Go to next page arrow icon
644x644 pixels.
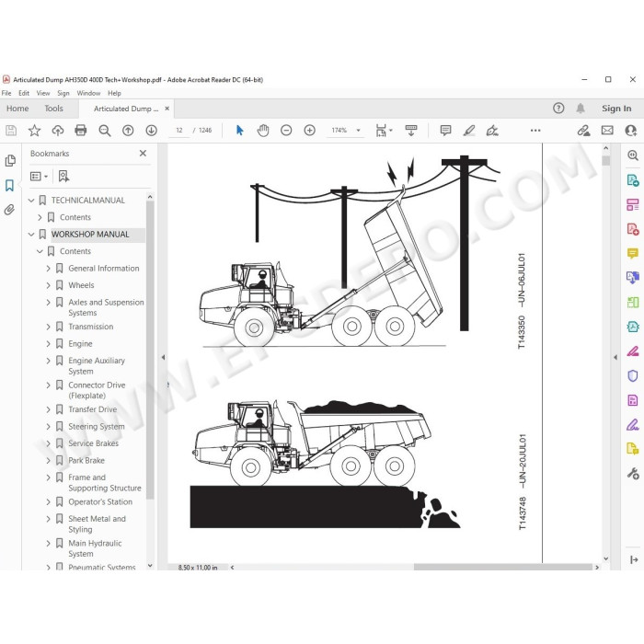151,131
